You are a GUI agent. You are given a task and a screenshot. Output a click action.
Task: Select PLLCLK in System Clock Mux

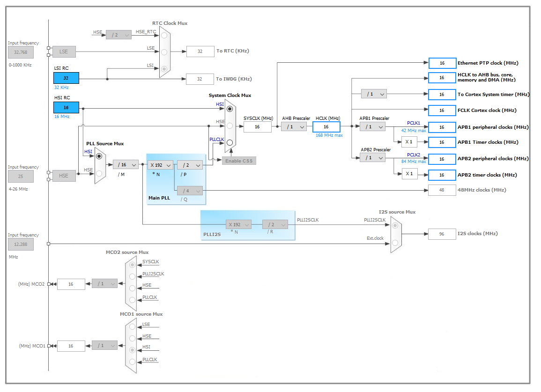click(x=230, y=142)
